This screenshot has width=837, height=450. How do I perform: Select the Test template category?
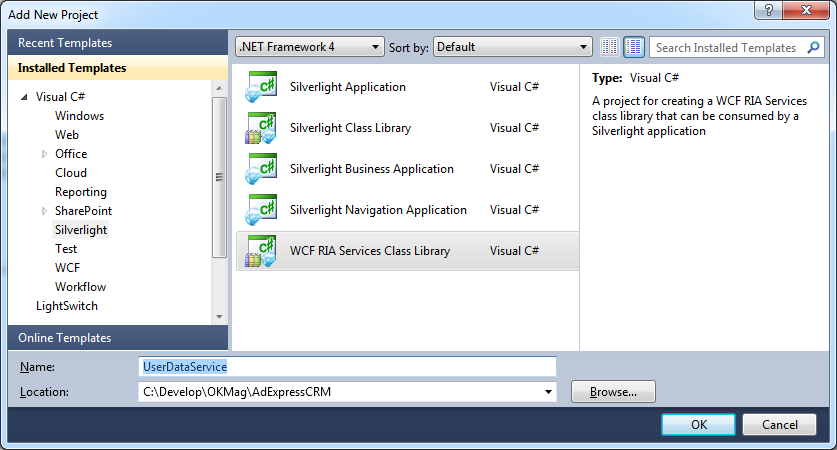tap(66, 249)
